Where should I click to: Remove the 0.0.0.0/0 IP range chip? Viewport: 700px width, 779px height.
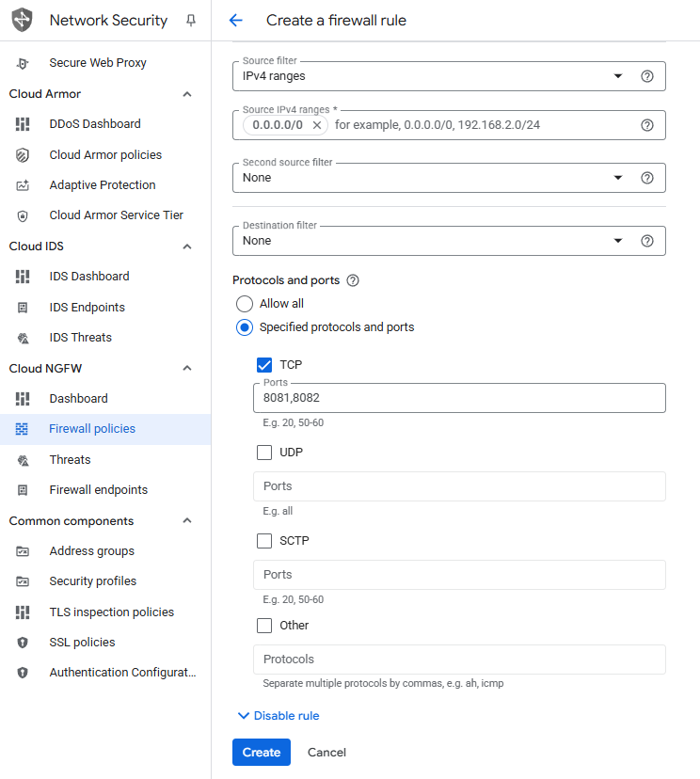[x=317, y=125]
